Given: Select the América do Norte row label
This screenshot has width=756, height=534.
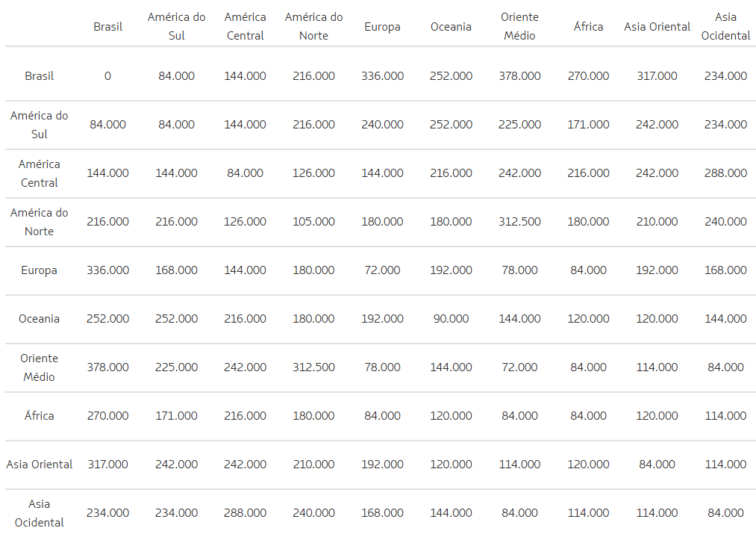Looking at the screenshot, I should coord(39,222).
